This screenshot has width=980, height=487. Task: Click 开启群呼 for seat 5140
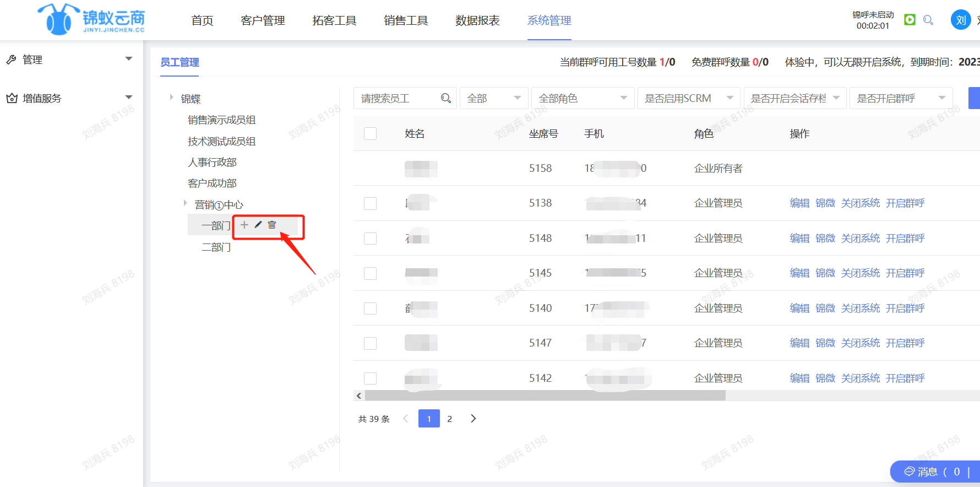click(x=905, y=309)
